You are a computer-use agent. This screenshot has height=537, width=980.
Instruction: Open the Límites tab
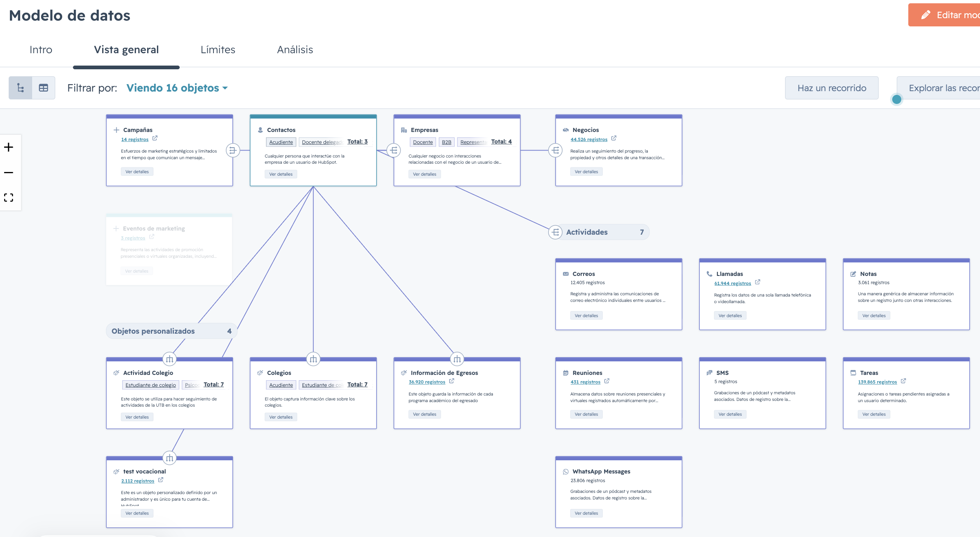click(218, 50)
